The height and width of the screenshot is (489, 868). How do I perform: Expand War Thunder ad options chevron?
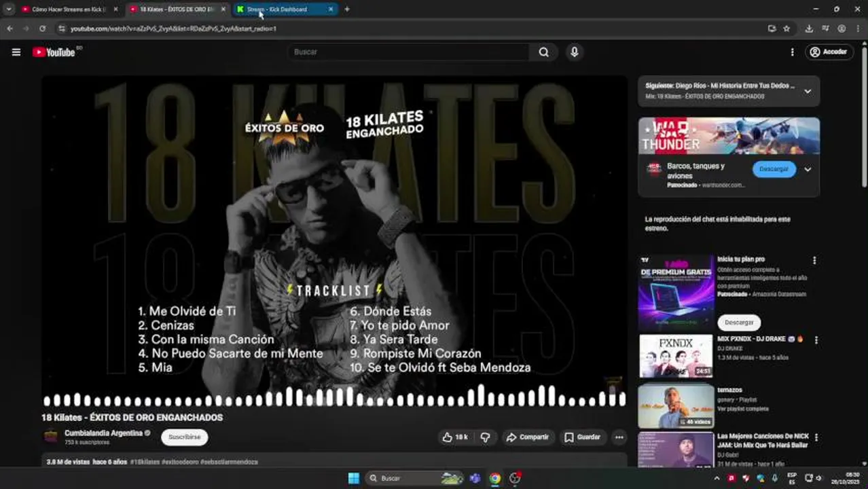point(808,169)
